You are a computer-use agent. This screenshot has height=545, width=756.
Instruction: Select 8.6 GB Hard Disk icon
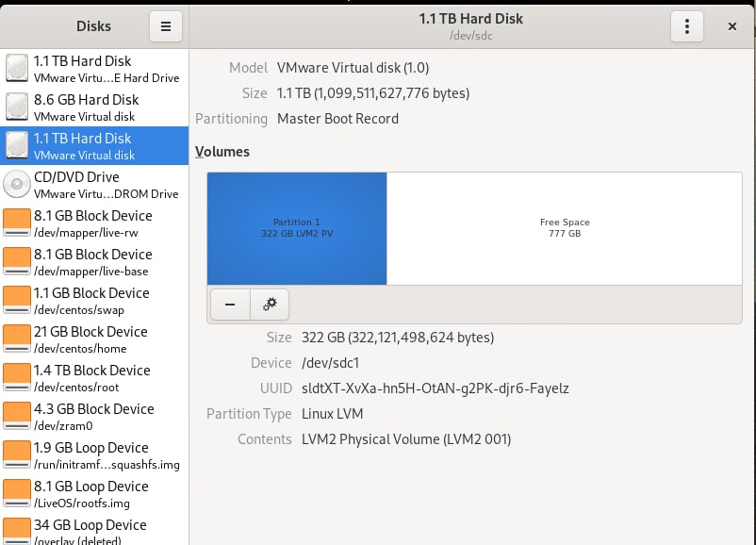click(17, 107)
